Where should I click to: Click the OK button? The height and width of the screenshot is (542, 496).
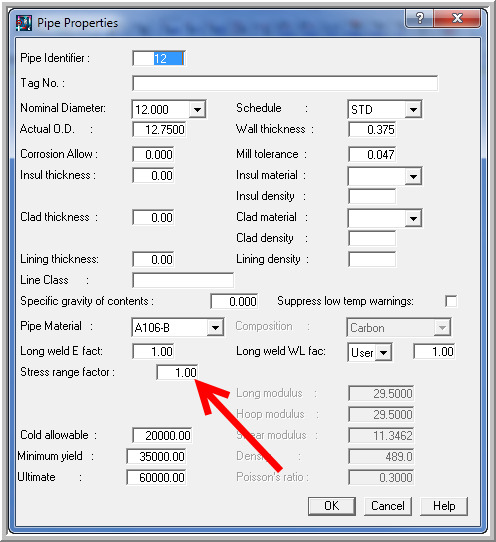(x=331, y=506)
